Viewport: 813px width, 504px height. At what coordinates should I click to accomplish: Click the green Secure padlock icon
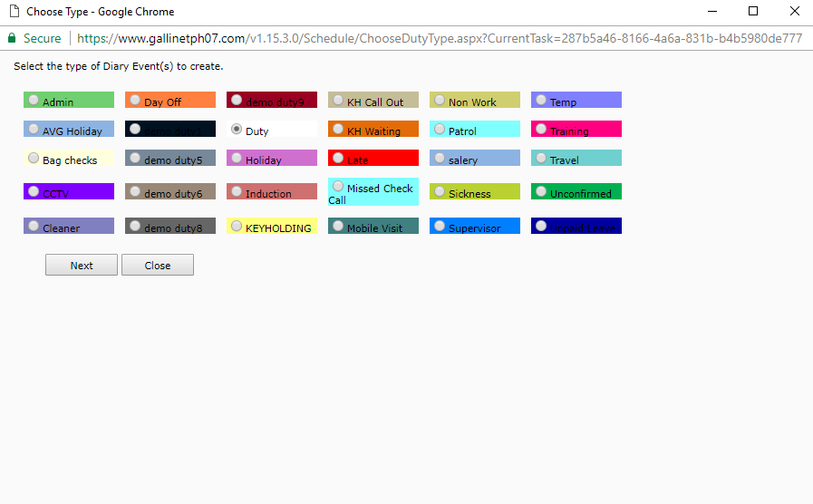[12, 39]
